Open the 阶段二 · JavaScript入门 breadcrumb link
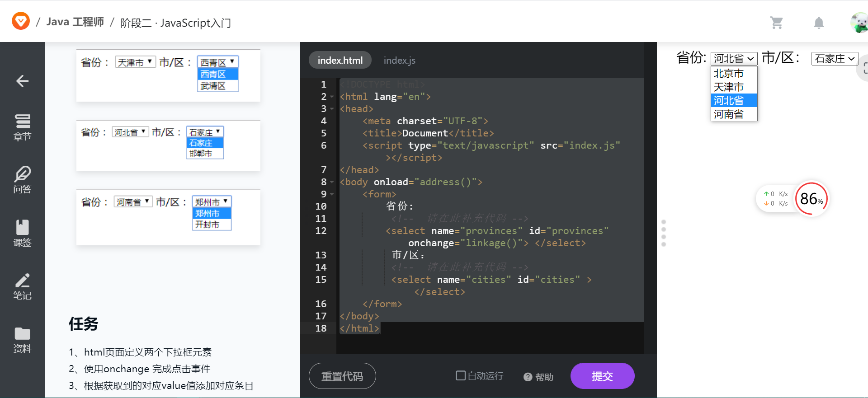Screen dimensions: 868x398 click(x=175, y=23)
